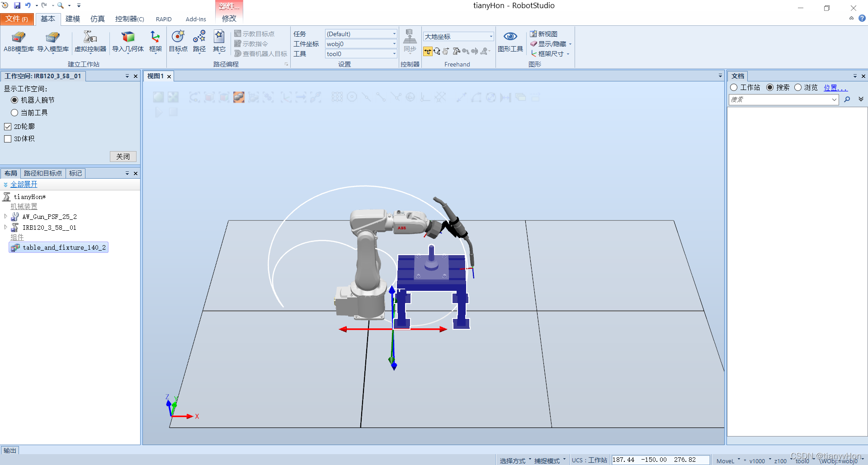Switch to the 标记 panel tab
Image resolution: width=868 pixels, height=465 pixels.
pyautogui.click(x=75, y=173)
